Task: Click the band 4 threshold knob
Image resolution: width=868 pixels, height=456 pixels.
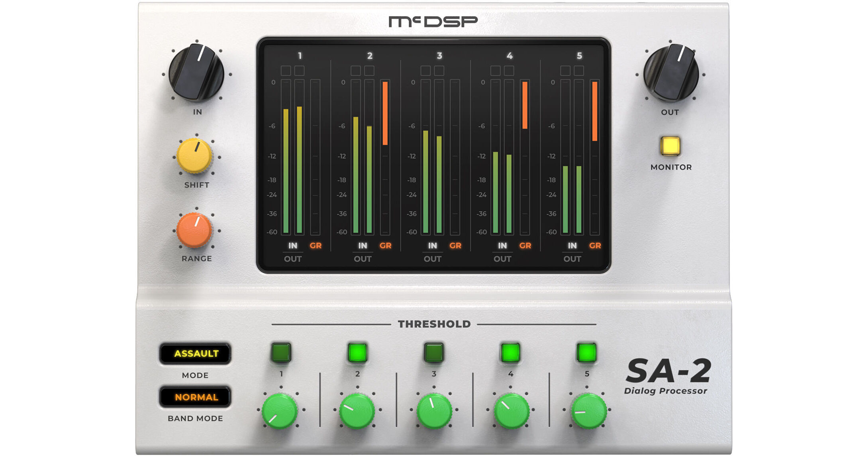Action: click(511, 411)
